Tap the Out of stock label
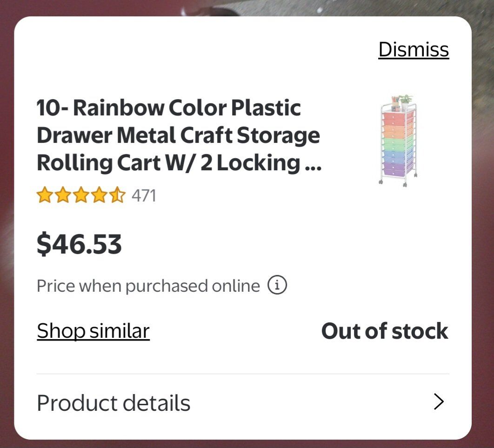 pos(385,331)
